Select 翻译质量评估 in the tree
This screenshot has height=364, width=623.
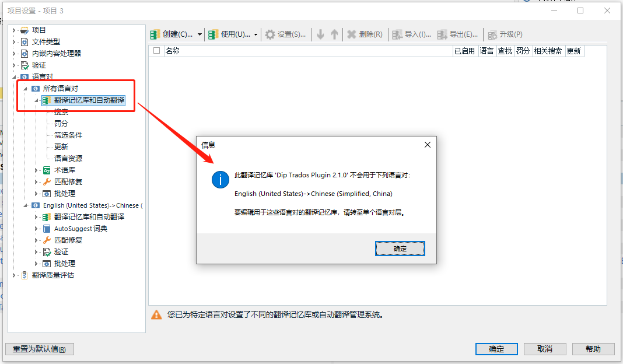click(52, 275)
